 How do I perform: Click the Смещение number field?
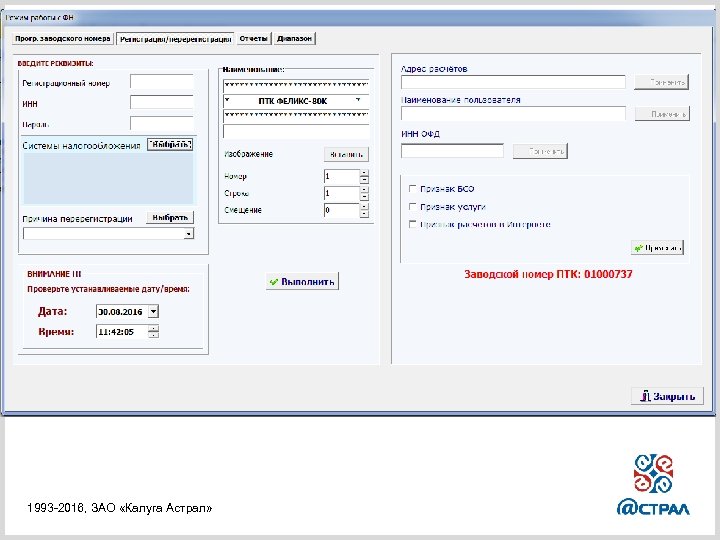click(342, 210)
